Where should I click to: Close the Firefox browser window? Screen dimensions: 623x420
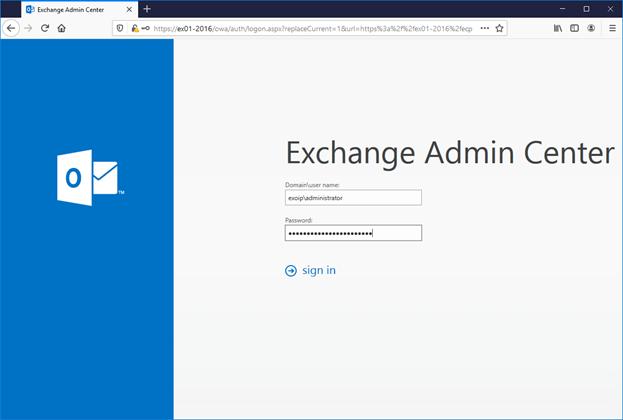click(x=610, y=9)
